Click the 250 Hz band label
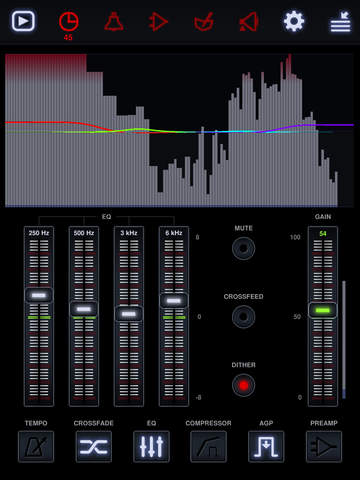This screenshot has height=480, width=360. tap(39, 233)
